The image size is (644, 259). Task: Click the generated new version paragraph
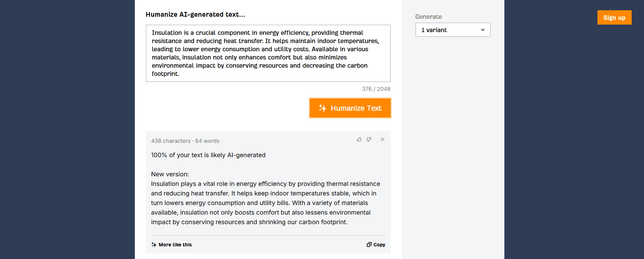click(x=266, y=203)
